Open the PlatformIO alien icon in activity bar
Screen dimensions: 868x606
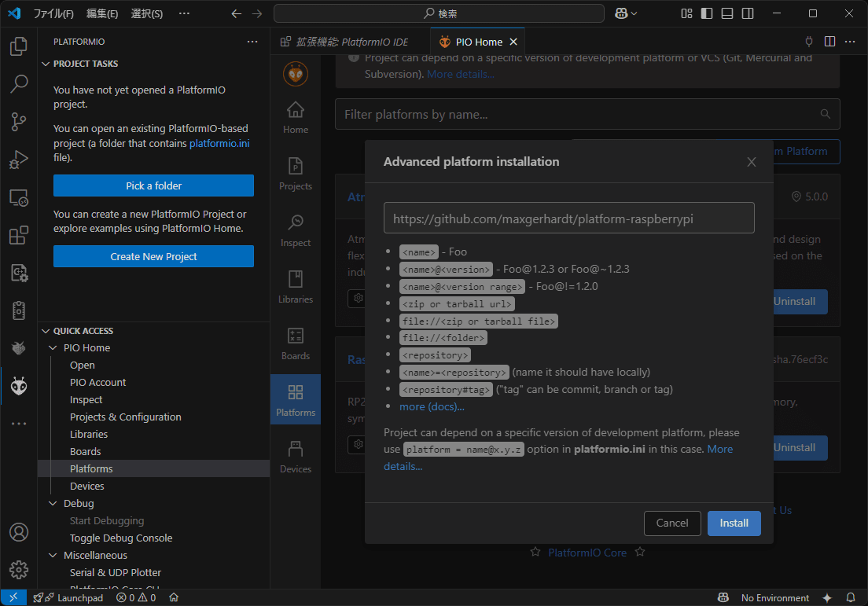tap(19, 386)
